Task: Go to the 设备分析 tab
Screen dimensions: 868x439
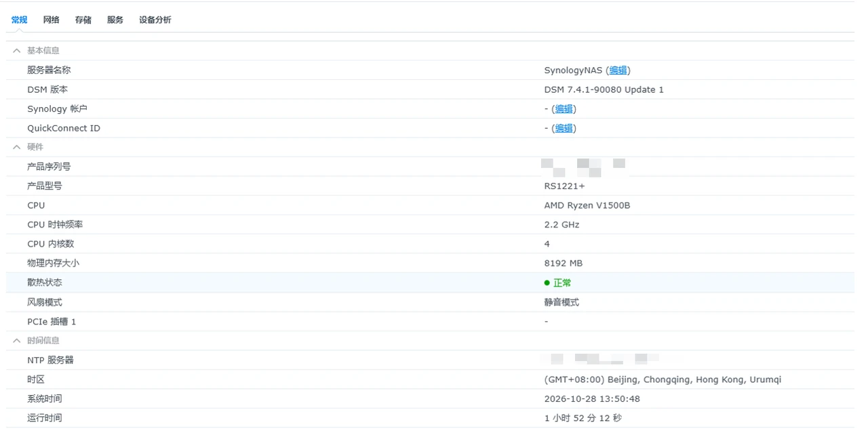Action: [155, 20]
